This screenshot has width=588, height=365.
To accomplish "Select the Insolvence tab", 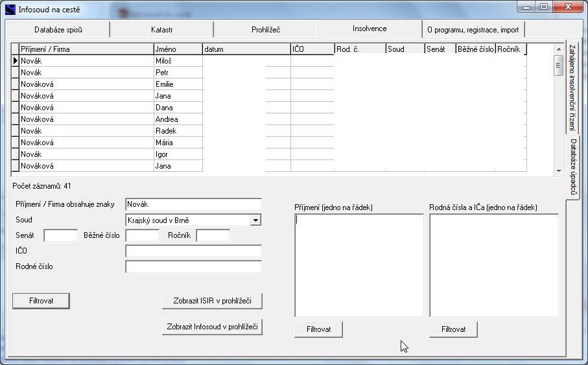I will [x=370, y=29].
